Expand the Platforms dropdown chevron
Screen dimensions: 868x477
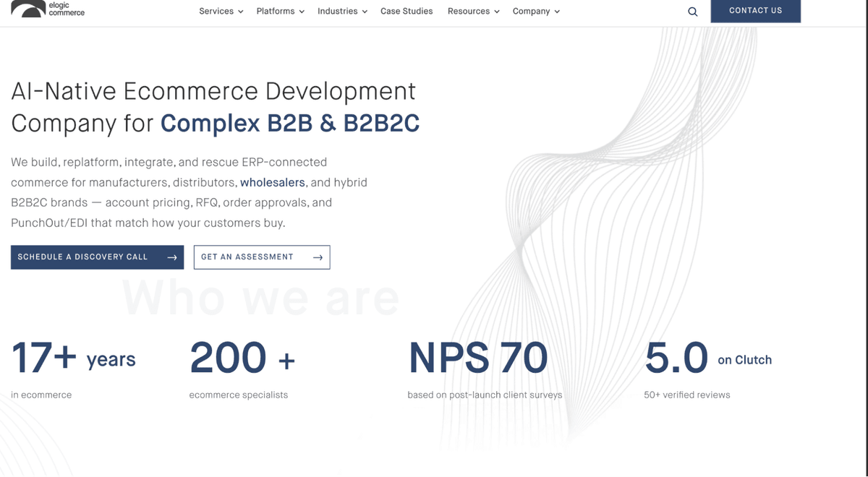(302, 12)
